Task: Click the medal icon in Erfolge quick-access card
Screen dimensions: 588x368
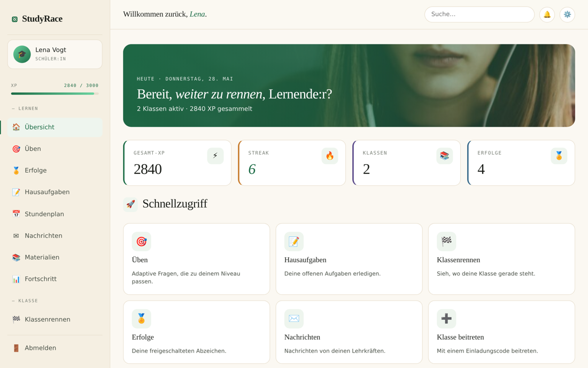Action: click(x=141, y=318)
